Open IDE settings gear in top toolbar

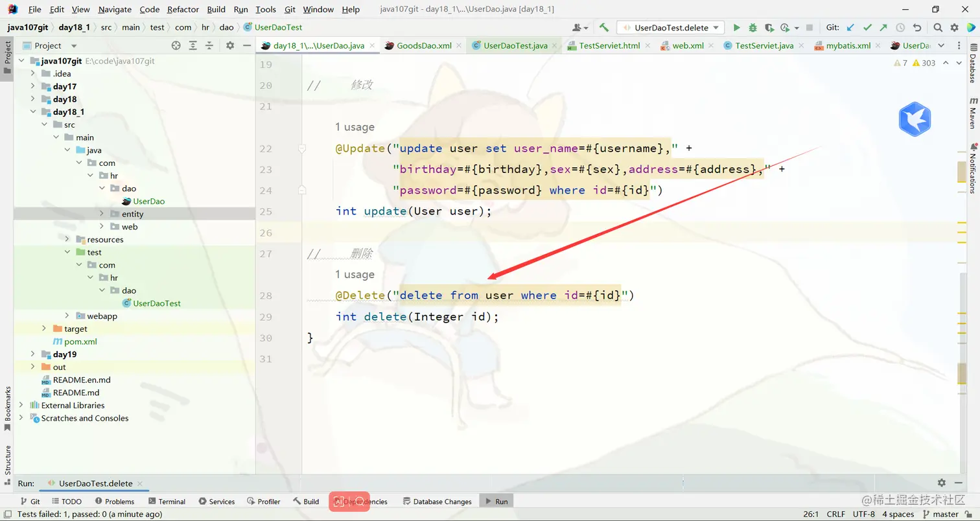tap(954, 28)
